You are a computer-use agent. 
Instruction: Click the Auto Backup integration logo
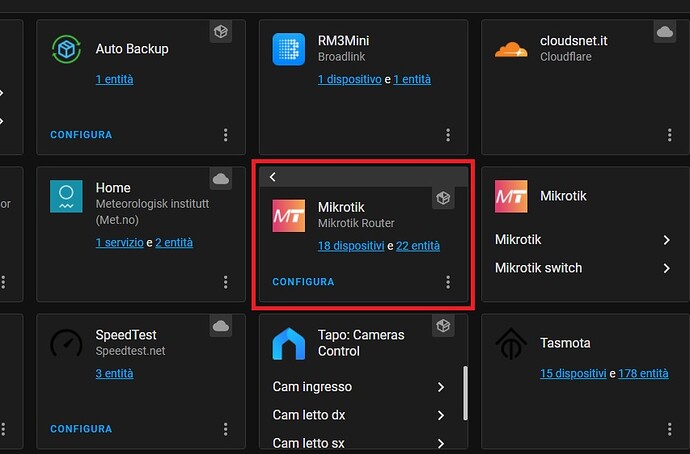66,49
